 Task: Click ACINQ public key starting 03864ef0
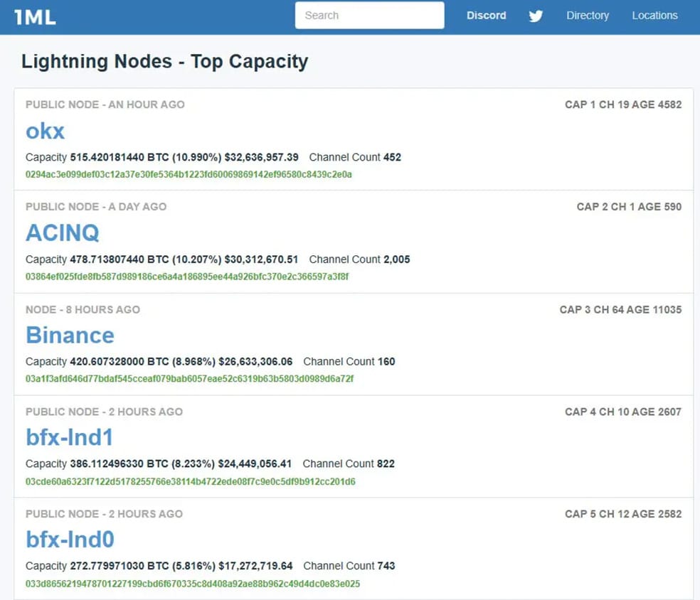point(187,277)
